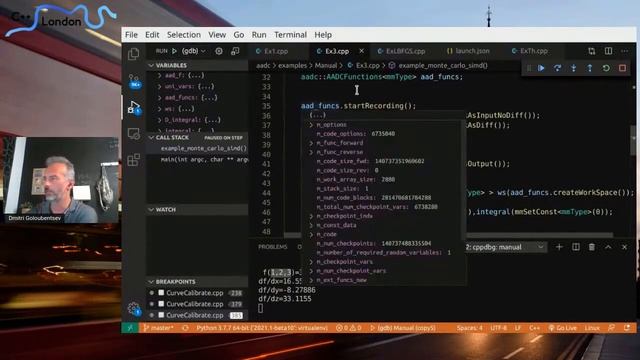Kill the terminal with the trash icon
640x360 pixels.
[592, 247]
